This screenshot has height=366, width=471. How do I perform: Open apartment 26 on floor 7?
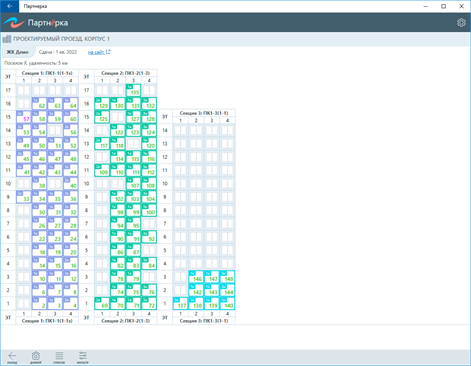pos(39,224)
